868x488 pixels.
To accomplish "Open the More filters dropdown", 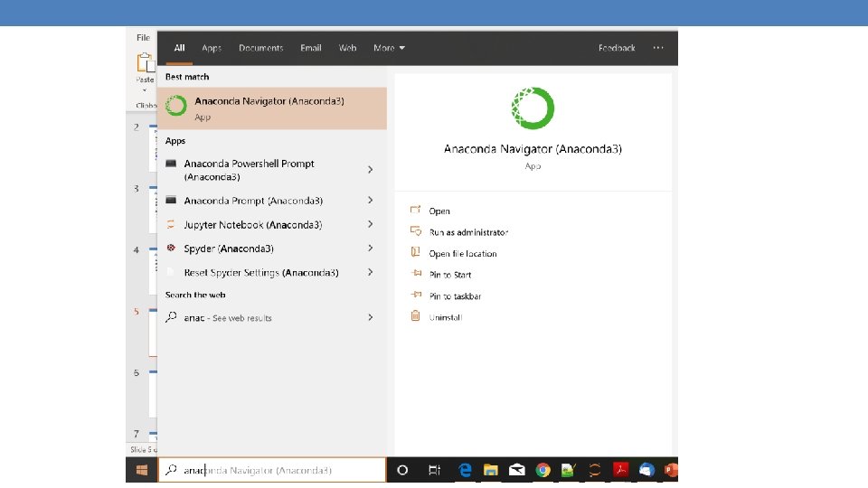I will (x=389, y=48).
